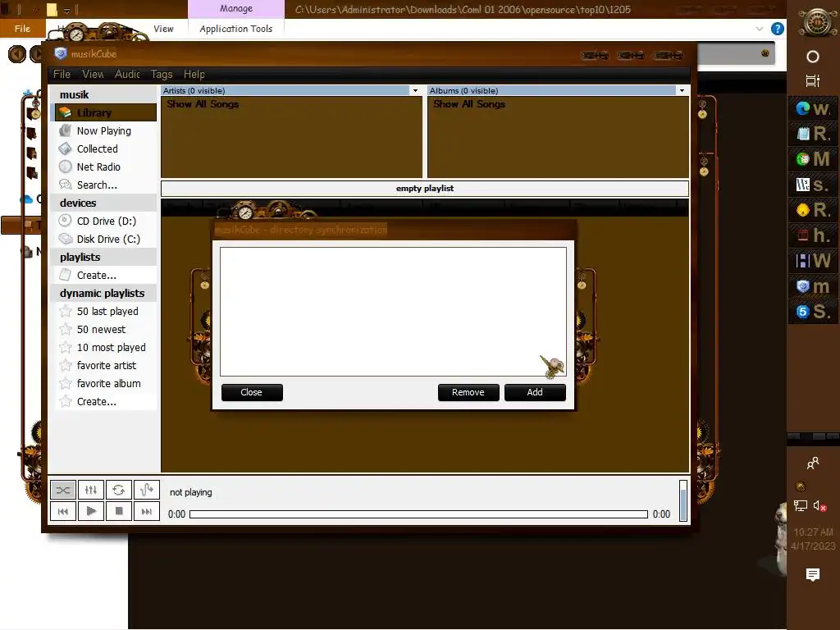The image size is (840, 630).
Task: Click star icon beside favorite artist
Action: [x=66, y=365]
